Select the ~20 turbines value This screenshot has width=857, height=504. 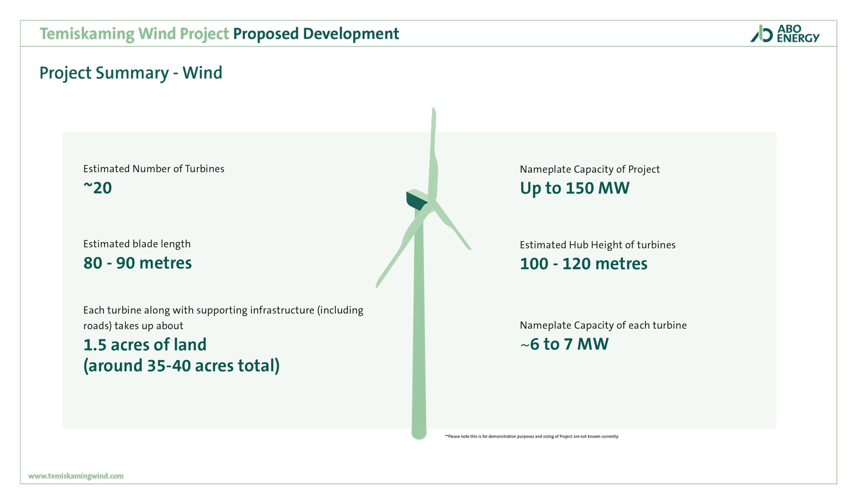pos(98,188)
